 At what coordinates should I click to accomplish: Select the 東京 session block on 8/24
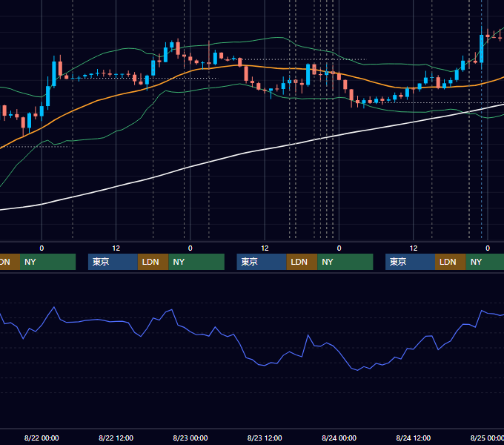[x=410, y=262]
